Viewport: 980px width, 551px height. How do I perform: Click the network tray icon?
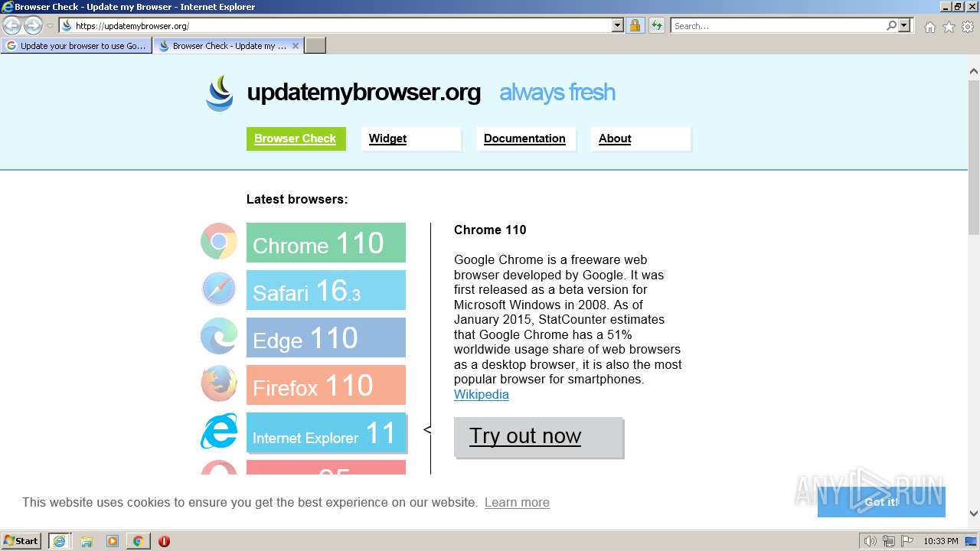[x=889, y=541]
